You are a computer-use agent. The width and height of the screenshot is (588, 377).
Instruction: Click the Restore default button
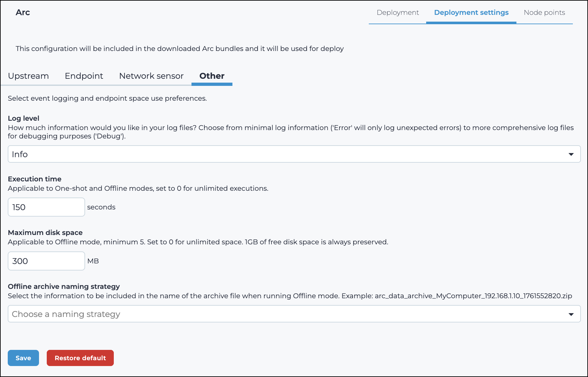pyautogui.click(x=80, y=358)
